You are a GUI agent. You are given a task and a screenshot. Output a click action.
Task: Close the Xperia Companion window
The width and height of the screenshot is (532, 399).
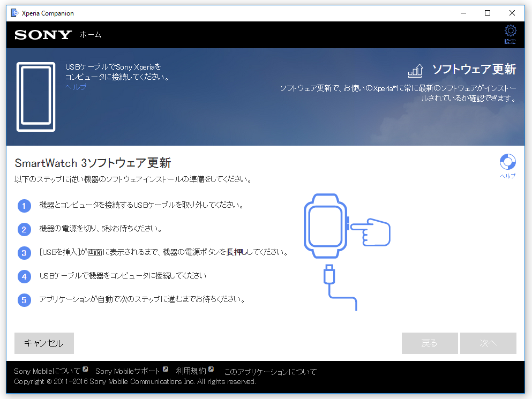pyautogui.click(x=512, y=13)
